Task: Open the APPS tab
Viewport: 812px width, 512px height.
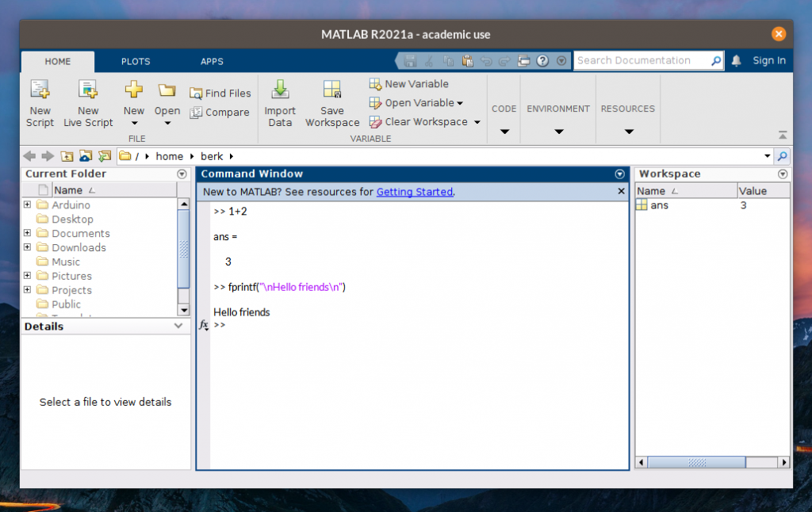Action: click(211, 61)
